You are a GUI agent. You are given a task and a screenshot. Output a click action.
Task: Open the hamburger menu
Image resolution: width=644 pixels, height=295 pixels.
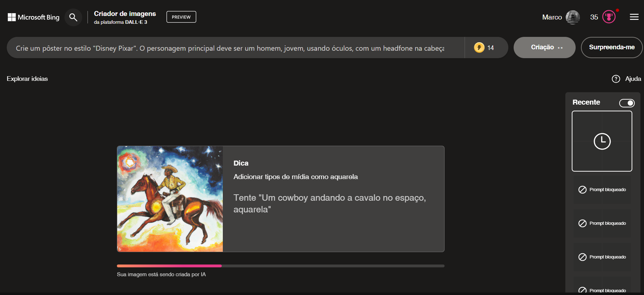(x=634, y=17)
